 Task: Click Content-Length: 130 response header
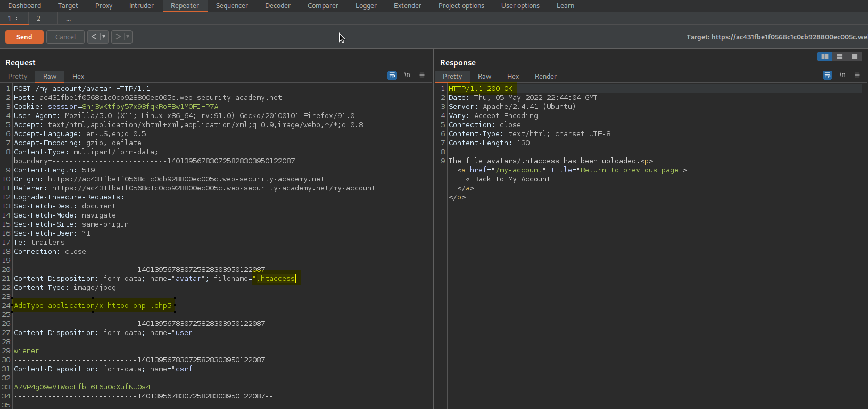pyautogui.click(x=489, y=143)
